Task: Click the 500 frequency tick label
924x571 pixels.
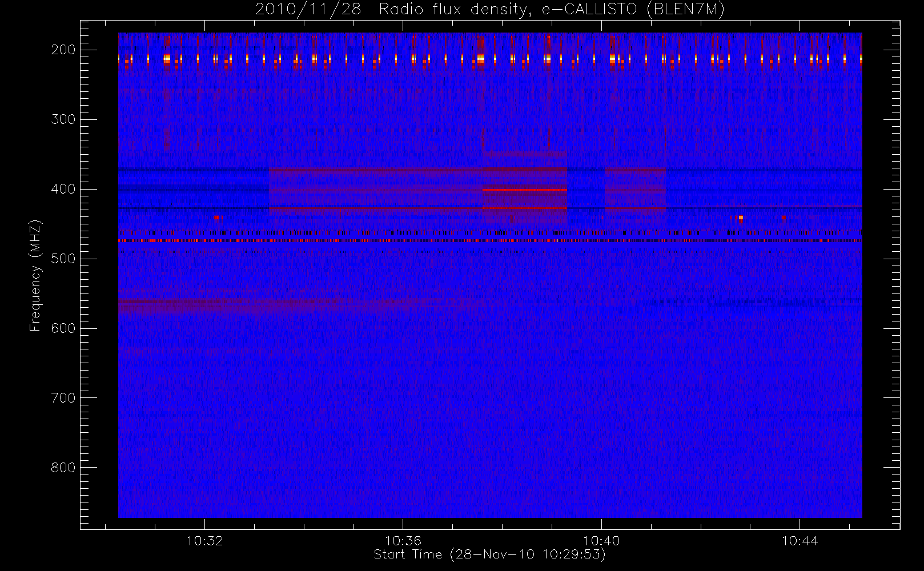Action: coord(63,259)
